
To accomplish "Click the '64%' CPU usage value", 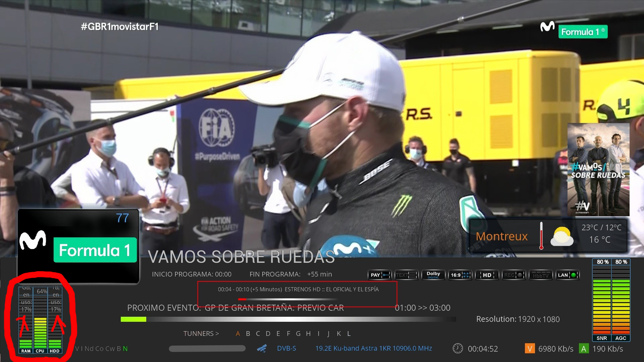I will point(42,291).
